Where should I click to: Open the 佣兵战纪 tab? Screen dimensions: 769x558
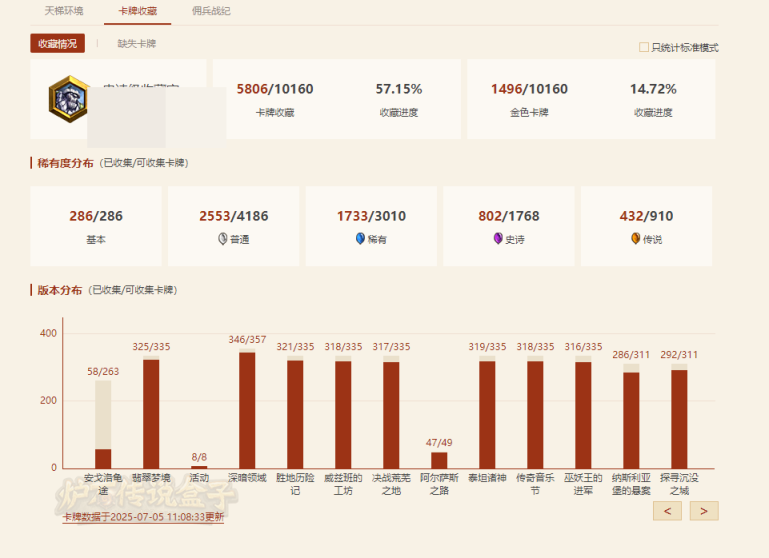(x=211, y=11)
